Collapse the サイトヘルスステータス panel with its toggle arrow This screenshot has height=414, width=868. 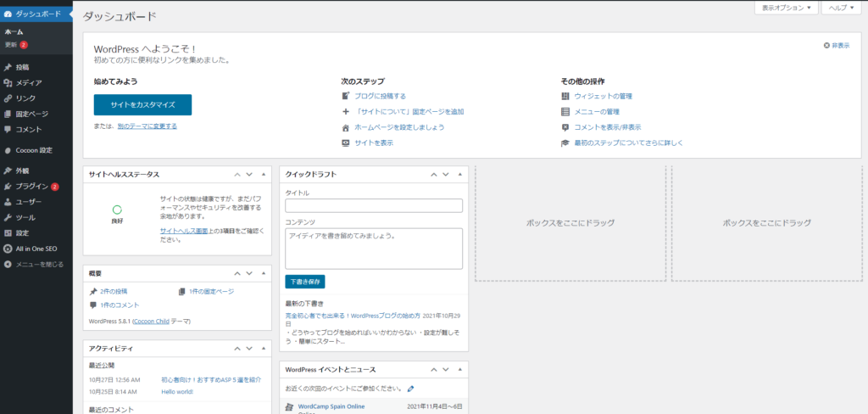[x=264, y=174]
